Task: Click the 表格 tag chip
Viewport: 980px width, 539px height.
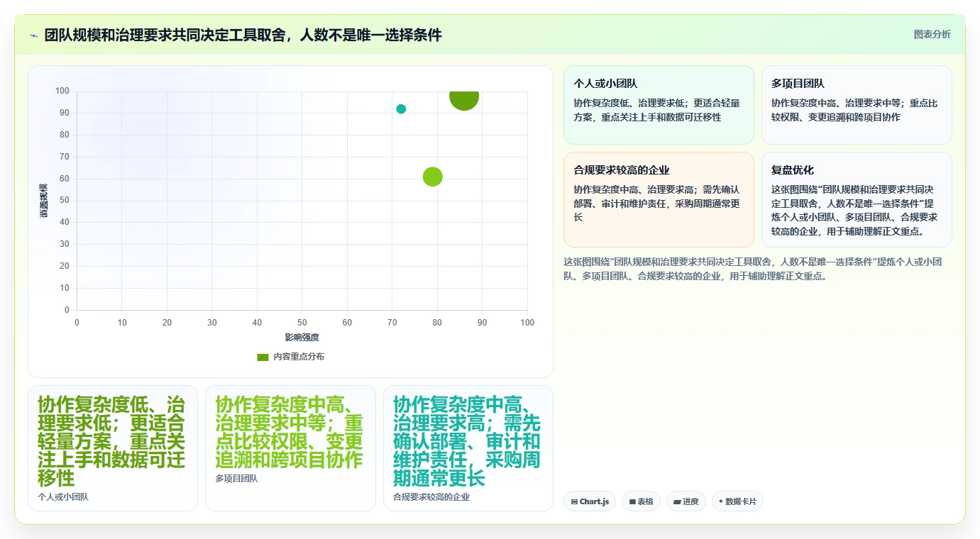Action: tap(641, 501)
